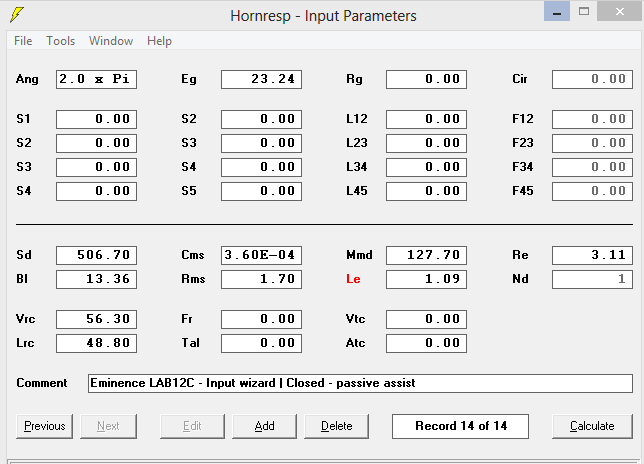The width and height of the screenshot is (644, 464).
Task: Click the disabled Next button
Action: (x=108, y=426)
